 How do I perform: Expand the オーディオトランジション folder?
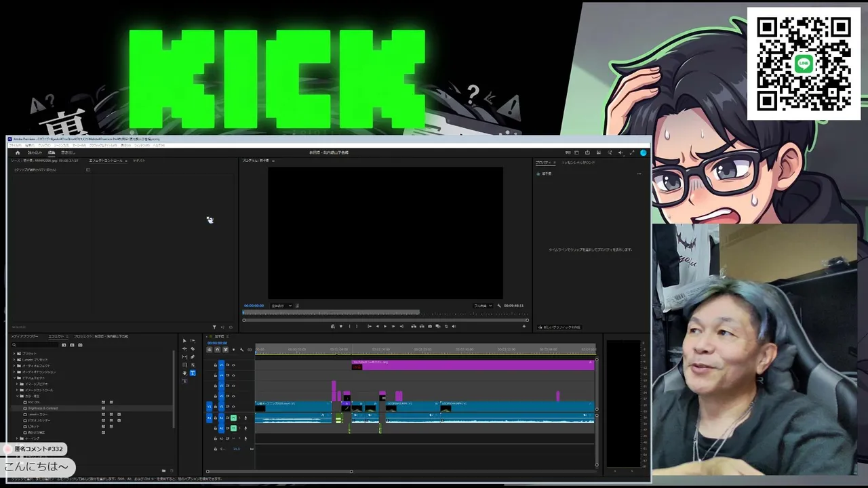14,372
